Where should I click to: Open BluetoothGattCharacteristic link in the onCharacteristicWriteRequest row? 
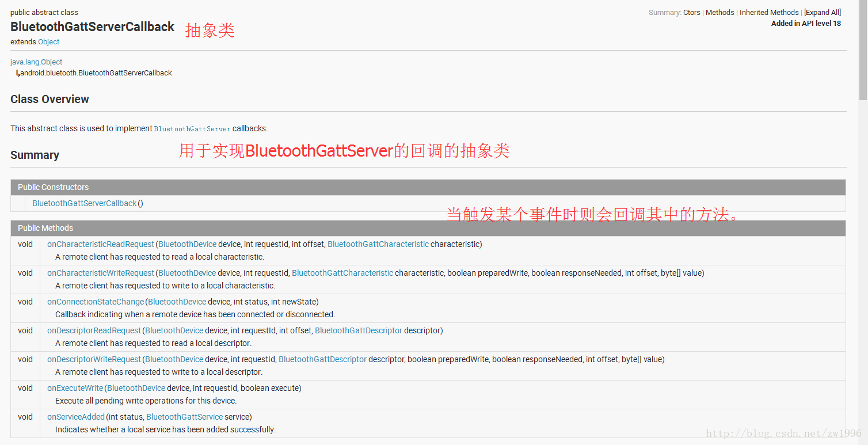click(x=342, y=273)
